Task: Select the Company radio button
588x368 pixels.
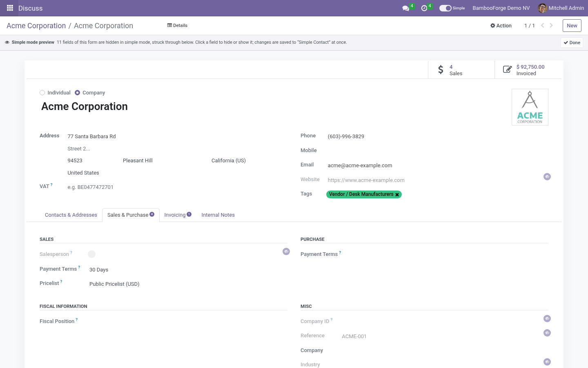Action: click(77, 93)
